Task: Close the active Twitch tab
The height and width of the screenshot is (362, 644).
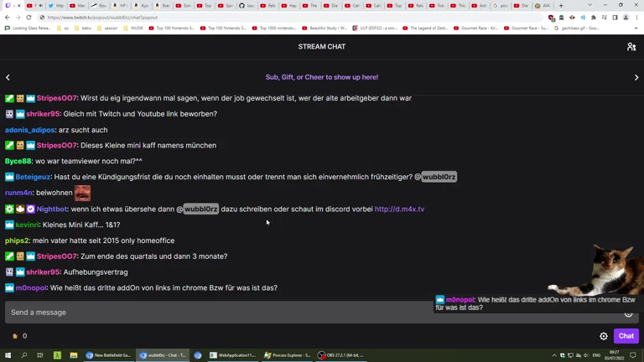Action: (19, 6)
